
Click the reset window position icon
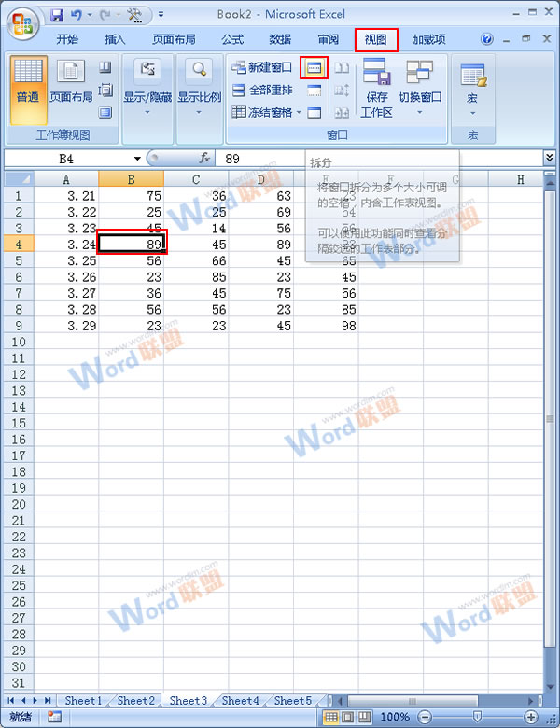tap(342, 112)
